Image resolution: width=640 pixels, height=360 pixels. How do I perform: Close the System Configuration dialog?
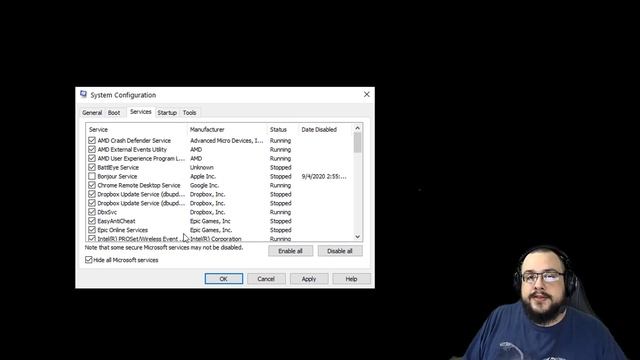[x=367, y=94]
